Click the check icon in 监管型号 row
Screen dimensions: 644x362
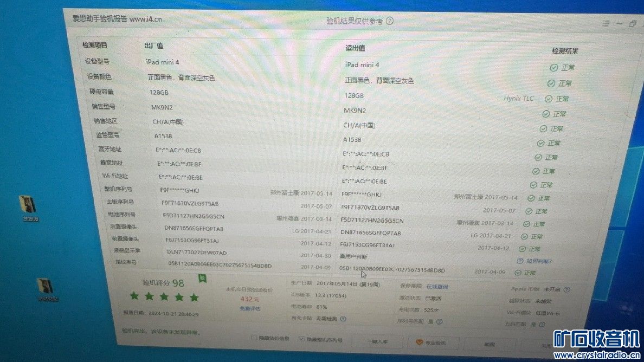point(540,143)
